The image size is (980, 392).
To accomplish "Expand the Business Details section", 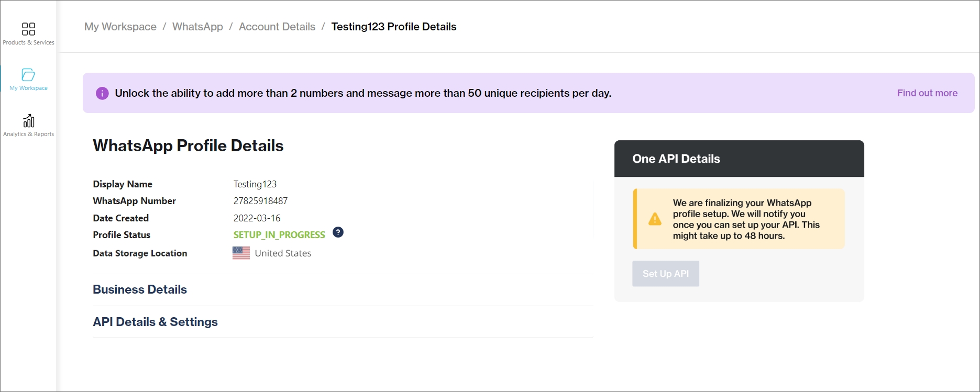I will tap(140, 289).
